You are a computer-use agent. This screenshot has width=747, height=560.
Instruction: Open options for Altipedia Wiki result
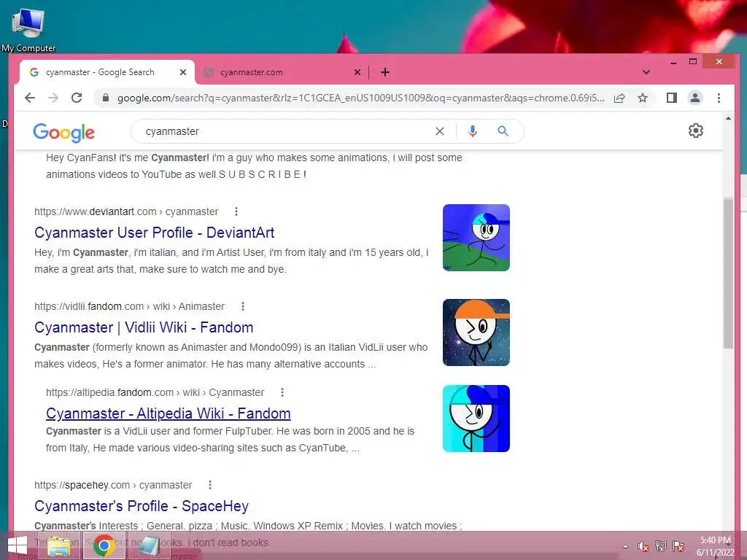pos(282,392)
